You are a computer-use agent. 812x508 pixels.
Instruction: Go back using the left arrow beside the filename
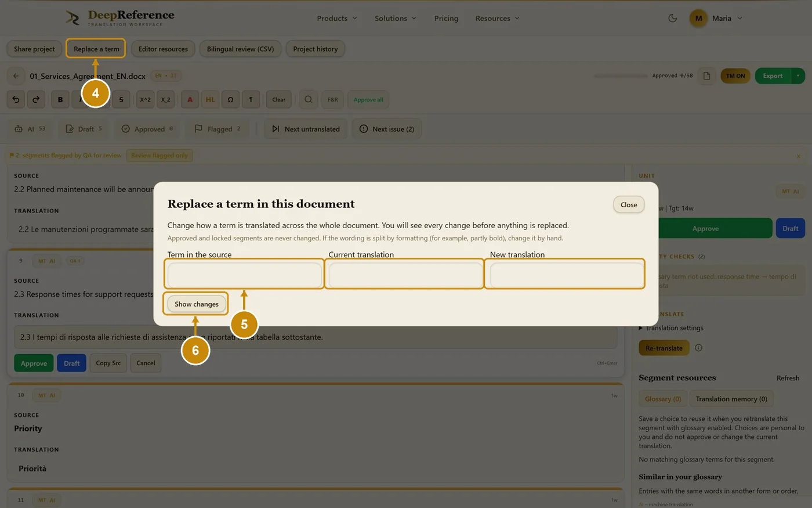click(16, 76)
